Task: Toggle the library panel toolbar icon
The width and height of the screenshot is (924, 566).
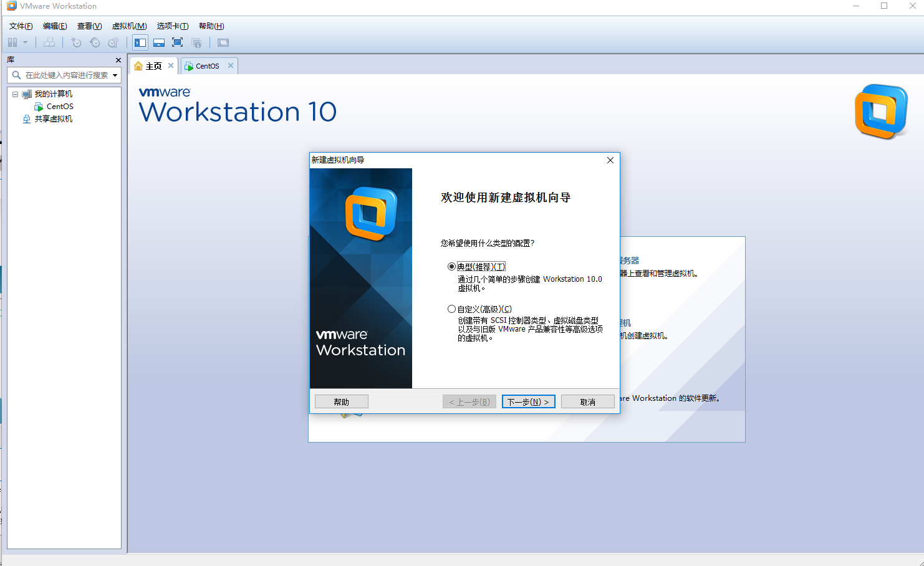Action: click(x=140, y=42)
